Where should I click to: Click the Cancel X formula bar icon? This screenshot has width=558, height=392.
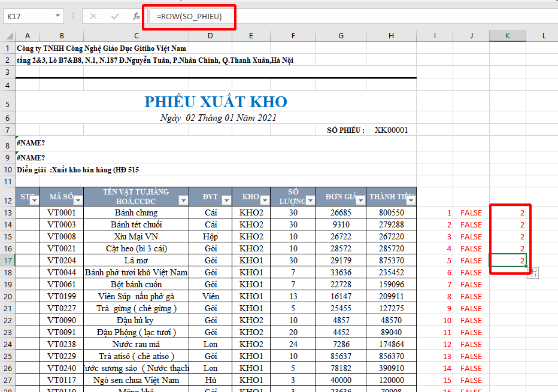click(93, 16)
